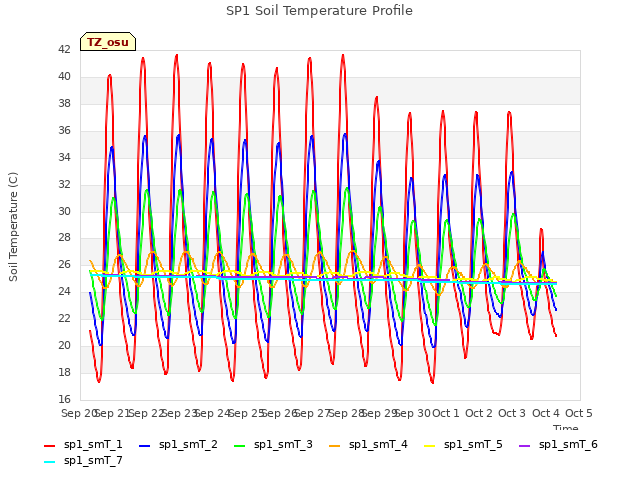The height and width of the screenshot is (480, 640).
Task: Click the 32 y-axis tick label
Action: click(x=64, y=184)
